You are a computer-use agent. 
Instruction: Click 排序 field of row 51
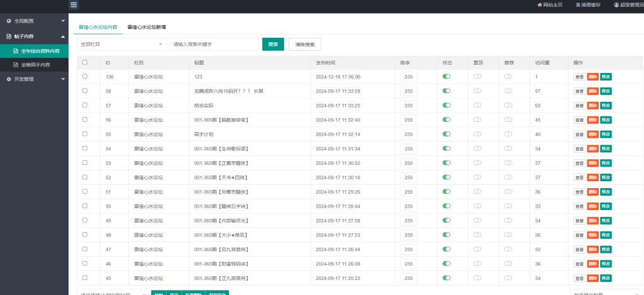tap(409, 192)
